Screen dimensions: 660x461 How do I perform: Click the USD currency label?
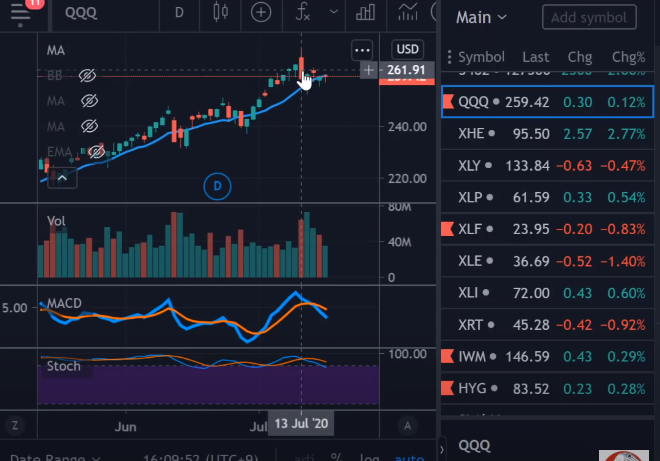point(407,49)
